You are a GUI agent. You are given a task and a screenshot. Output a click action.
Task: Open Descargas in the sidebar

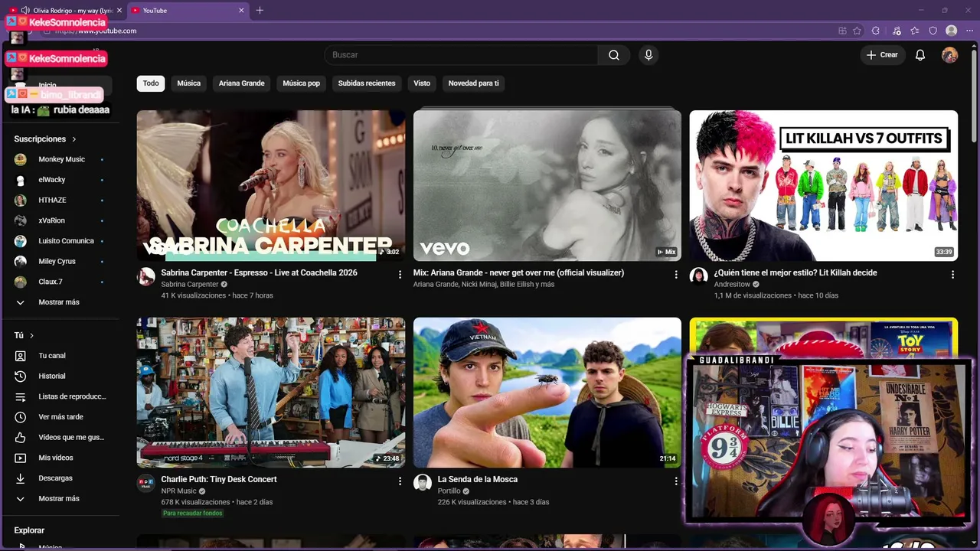[60, 478]
